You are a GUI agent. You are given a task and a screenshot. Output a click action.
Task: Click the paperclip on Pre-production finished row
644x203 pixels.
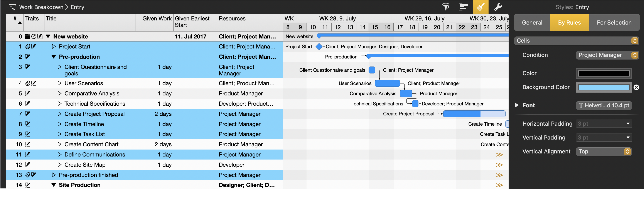(28, 175)
